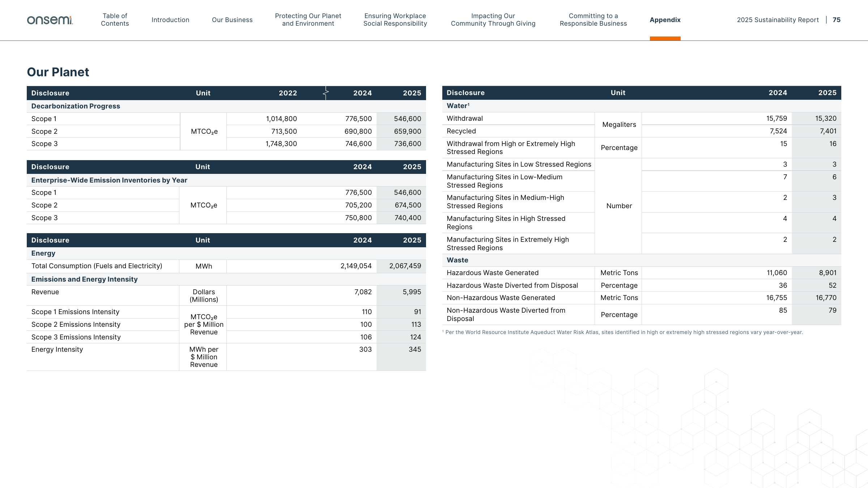Click Enterprise-Wide Emission Inventories by Year heading
This screenshot has height=488, width=868.
coord(109,180)
